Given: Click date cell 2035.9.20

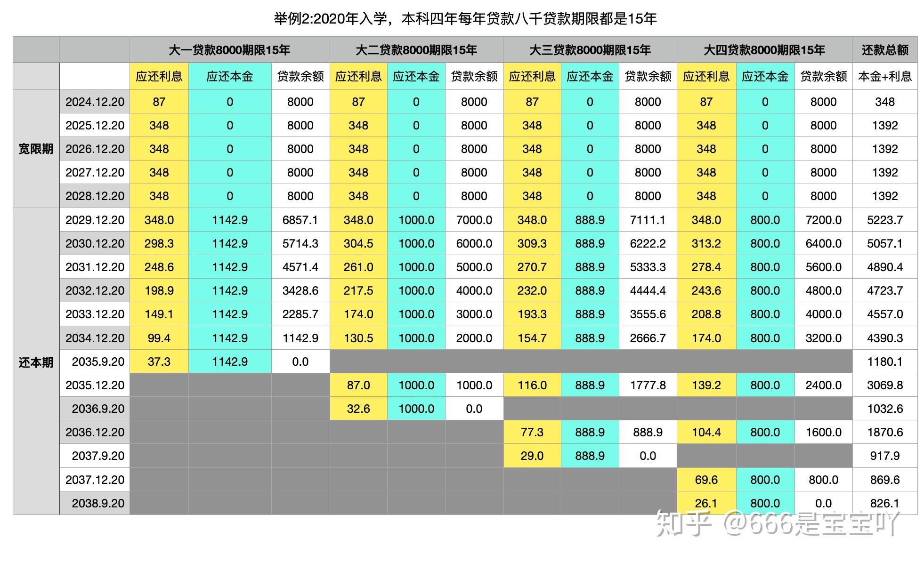Looking at the screenshot, I should point(95,361).
